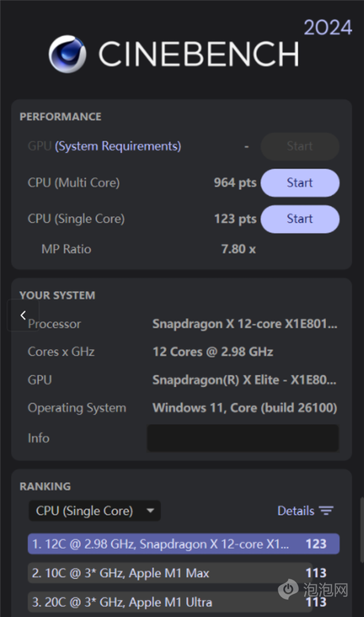Select the Apple M1 Ultra ranking entry
The width and height of the screenshot is (364, 617).
click(182, 602)
